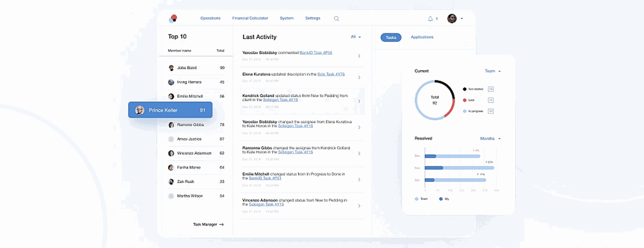Open the Months dropdown in Resolved panel
This screenshot has width=644, height=248.
(x=491, y=138)
